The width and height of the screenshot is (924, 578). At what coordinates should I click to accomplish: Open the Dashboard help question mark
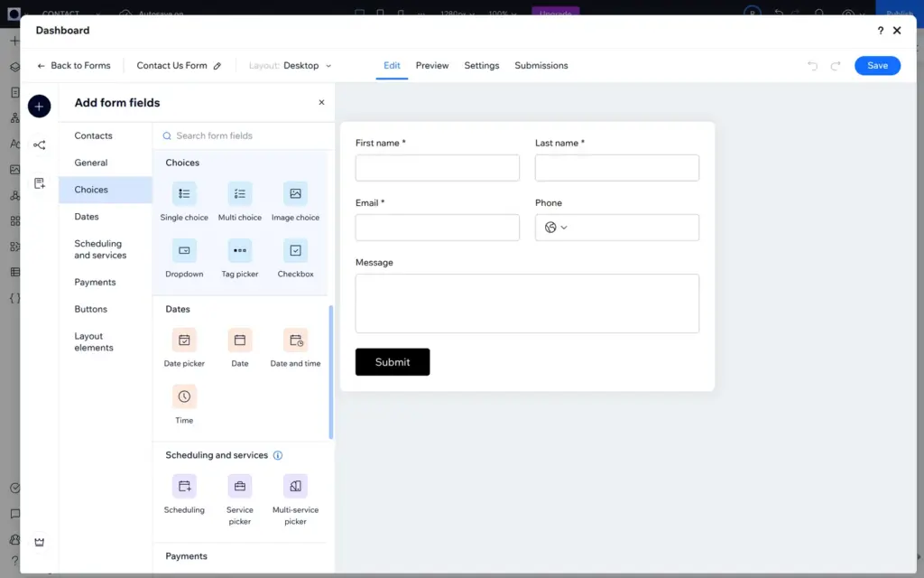(x=881, y=31)
